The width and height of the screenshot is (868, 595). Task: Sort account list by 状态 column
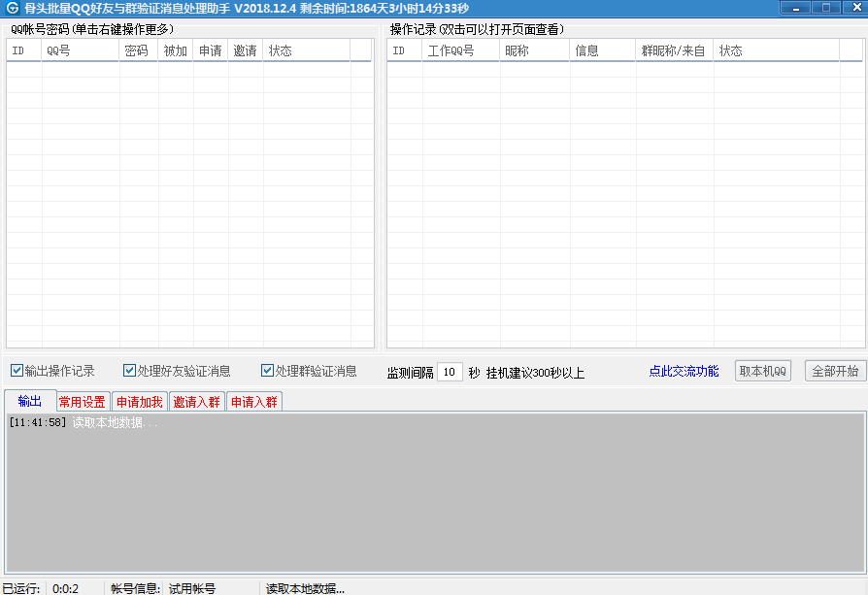coord(306,50)
